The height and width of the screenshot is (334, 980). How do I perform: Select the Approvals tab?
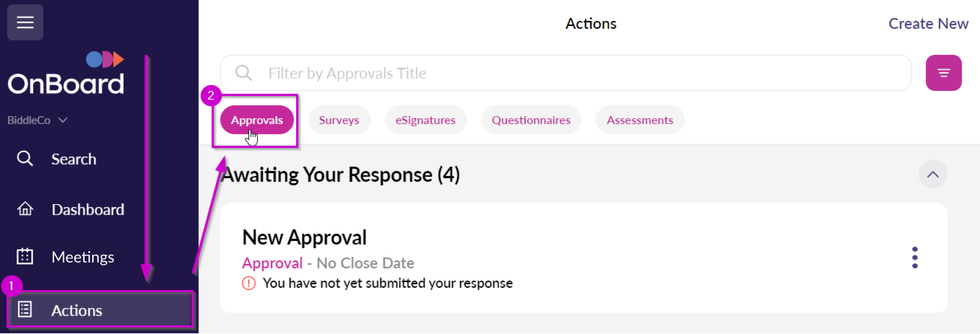point(257,120)
